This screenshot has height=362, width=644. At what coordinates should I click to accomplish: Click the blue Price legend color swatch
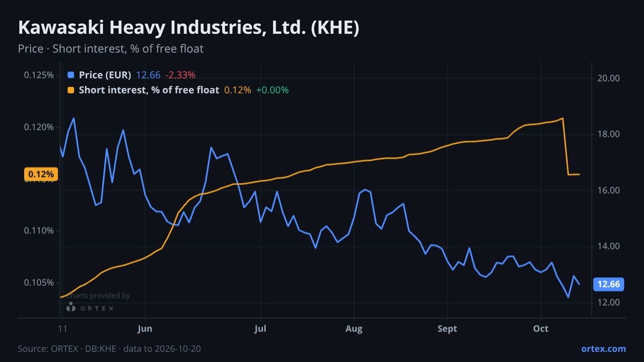click(x=71, y=75)
